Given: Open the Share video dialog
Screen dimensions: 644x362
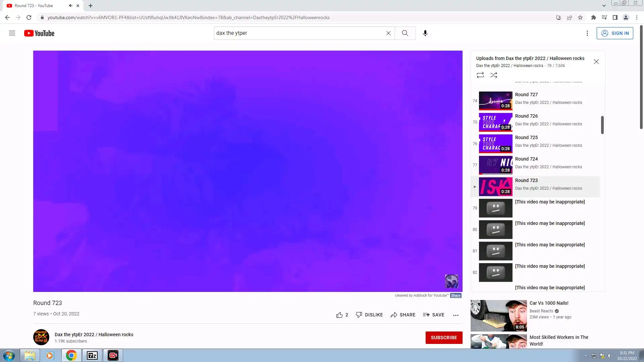Looking at the screenshot, I should coord(402,315).
